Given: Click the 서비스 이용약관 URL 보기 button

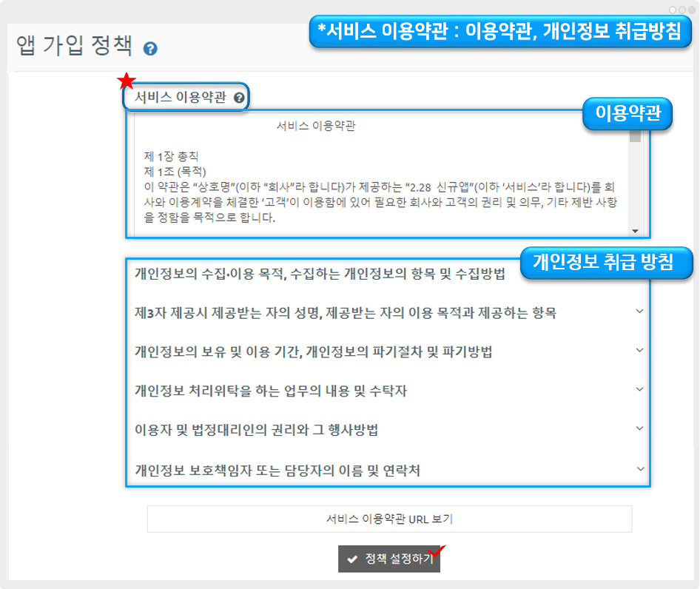Looking at the screenshot, I should click(389, 519).
